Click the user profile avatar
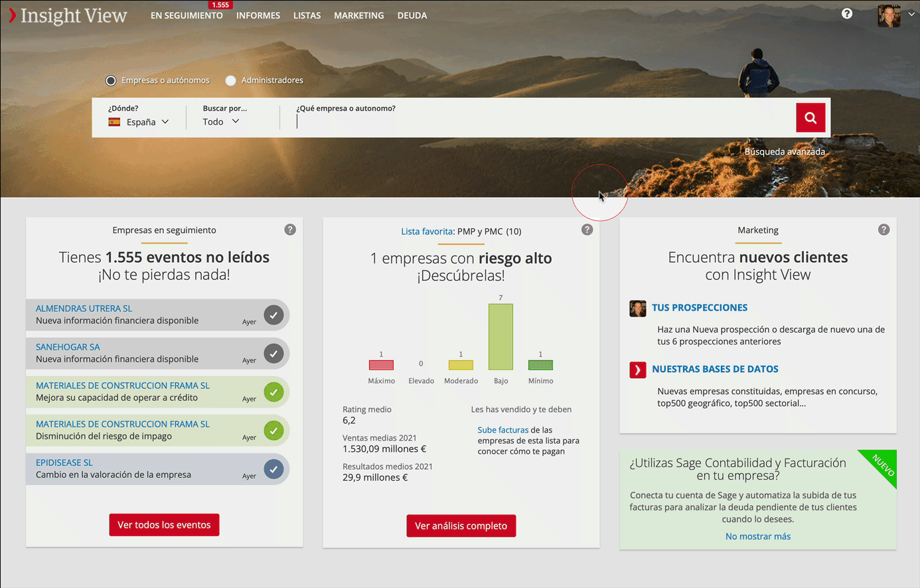Image resolution: width=920 pixels, height=588 pixels. pos(889,16)
